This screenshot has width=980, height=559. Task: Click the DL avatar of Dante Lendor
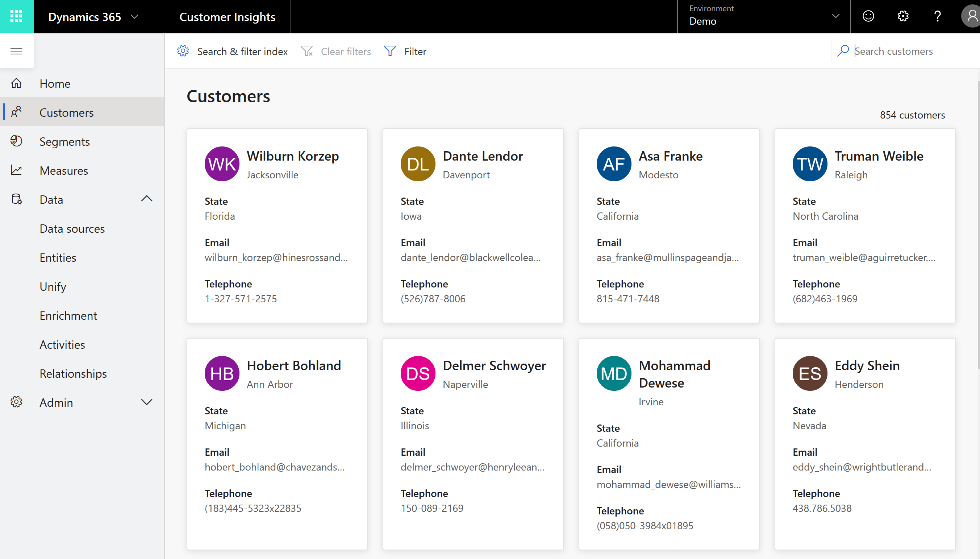pos(418,164)
